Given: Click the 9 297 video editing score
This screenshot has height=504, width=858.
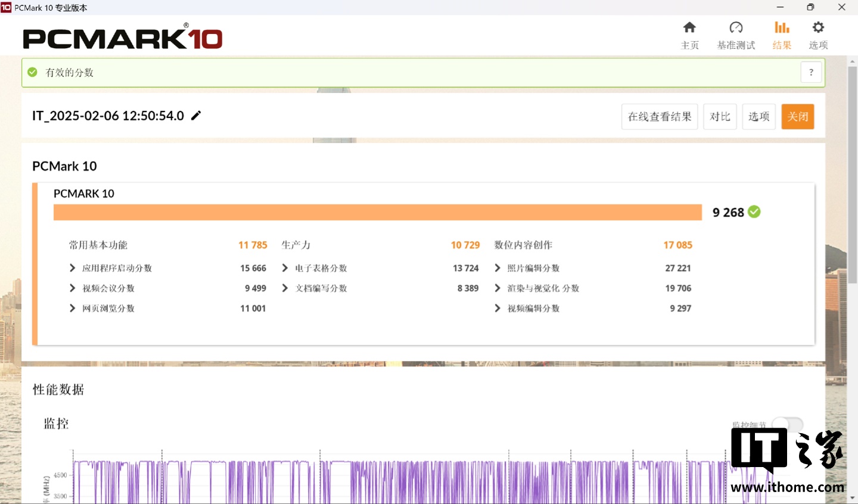Looking at the screenshot, I should point(680,309).
